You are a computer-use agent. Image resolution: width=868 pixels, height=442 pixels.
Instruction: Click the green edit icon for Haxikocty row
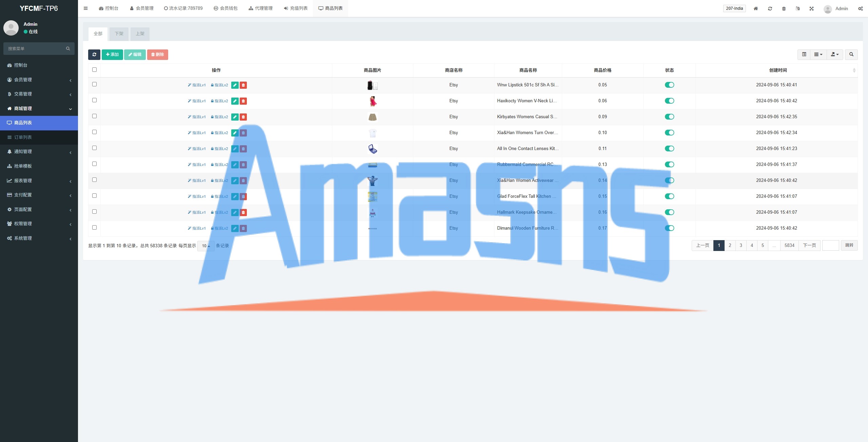click(x=235, y=101)
